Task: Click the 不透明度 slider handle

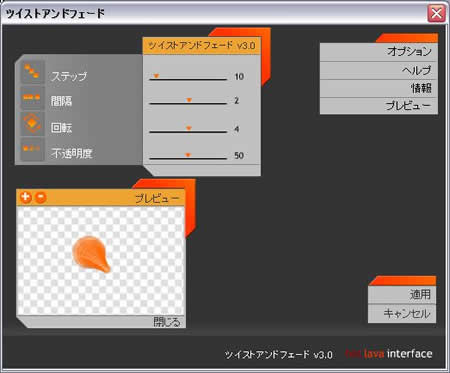Action: pyautogui.click(x=188, y=155)
